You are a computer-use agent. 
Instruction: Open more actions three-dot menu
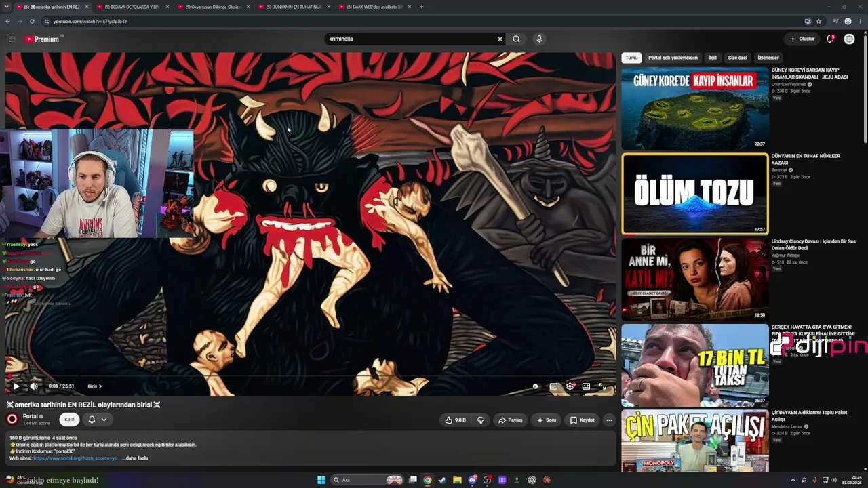click(x=609, y=420)
